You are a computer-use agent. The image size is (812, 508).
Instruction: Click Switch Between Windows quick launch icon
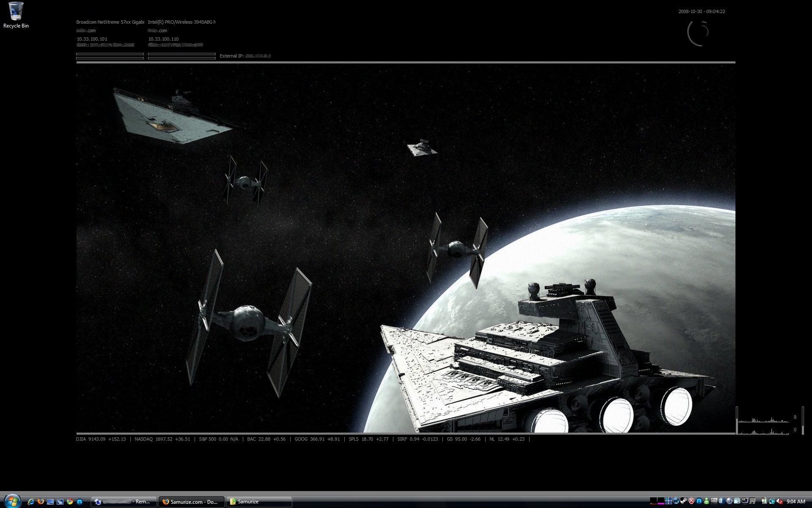coord(60,502)
